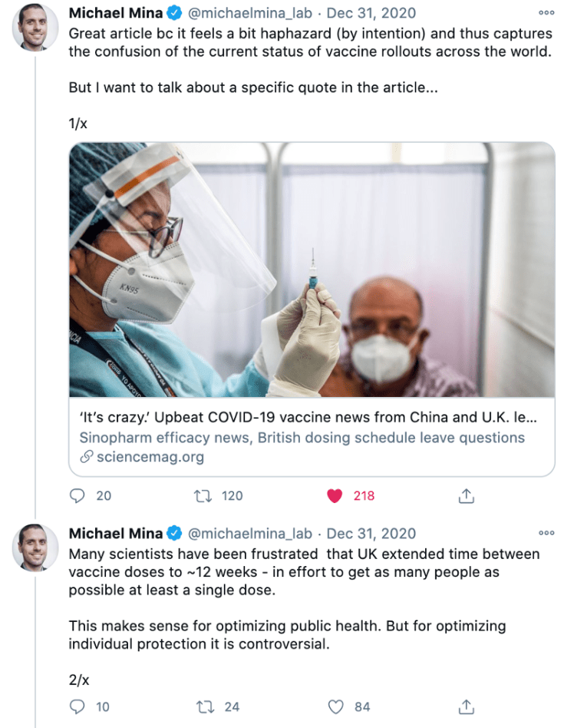Click the verified badge on first tweet

(174, 13)
